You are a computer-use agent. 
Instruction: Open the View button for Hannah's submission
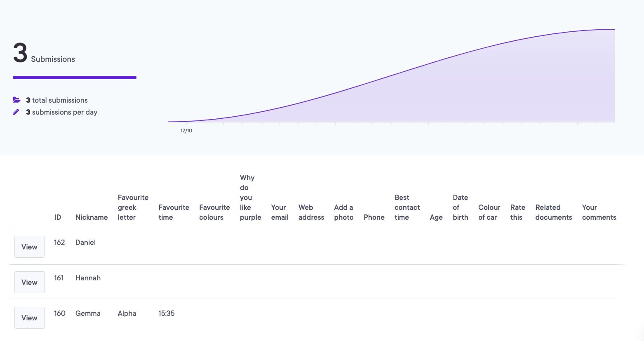pyautogui.click(x=29, y=282)
